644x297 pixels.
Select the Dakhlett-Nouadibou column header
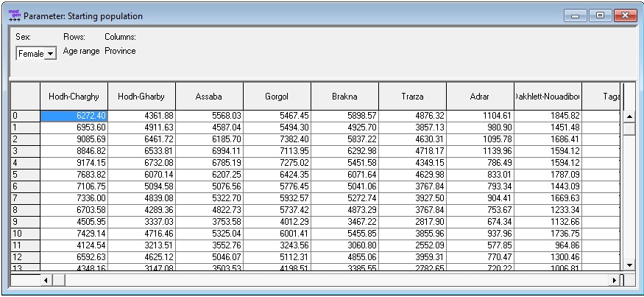pyautogui.click(x=547, y=97)
